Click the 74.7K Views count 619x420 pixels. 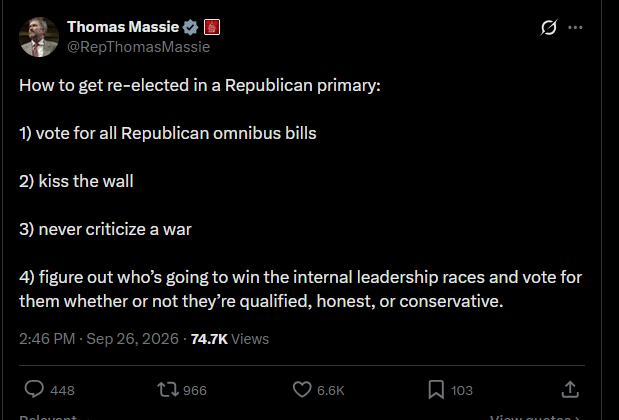pos(230,339)
